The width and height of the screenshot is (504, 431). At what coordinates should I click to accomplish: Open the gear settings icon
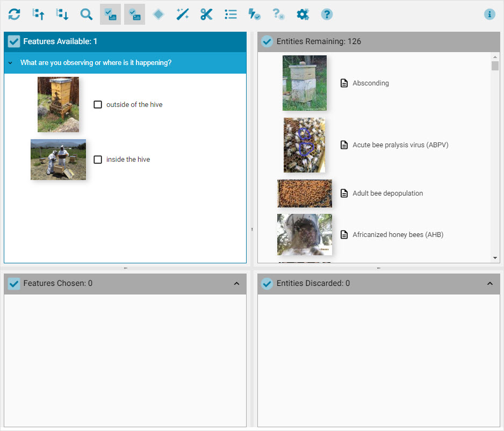tap(303, 15)
